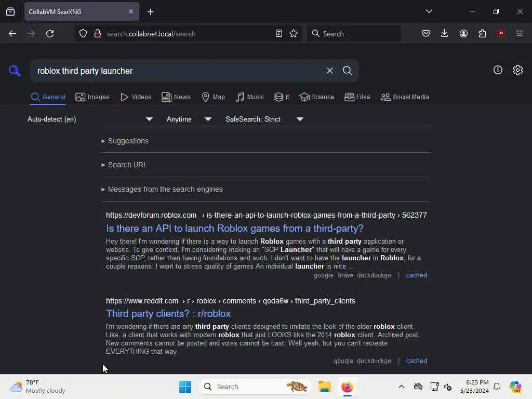
Task: Open 'Is there an API to launch Roblox games' result
Action: [234, 229]
